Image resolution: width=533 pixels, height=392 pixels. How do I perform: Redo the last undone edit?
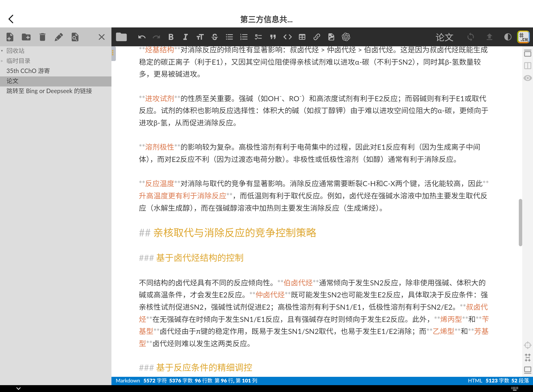[x=156, y=37]
